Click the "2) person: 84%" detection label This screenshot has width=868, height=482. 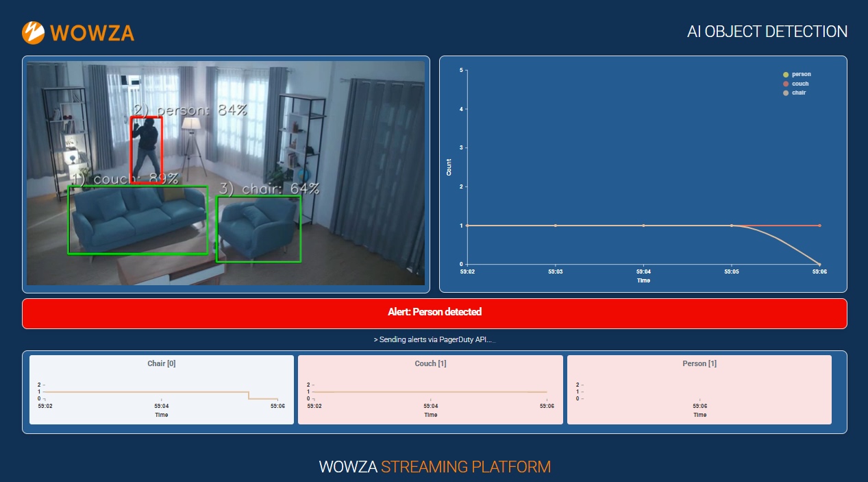(190, 110)
